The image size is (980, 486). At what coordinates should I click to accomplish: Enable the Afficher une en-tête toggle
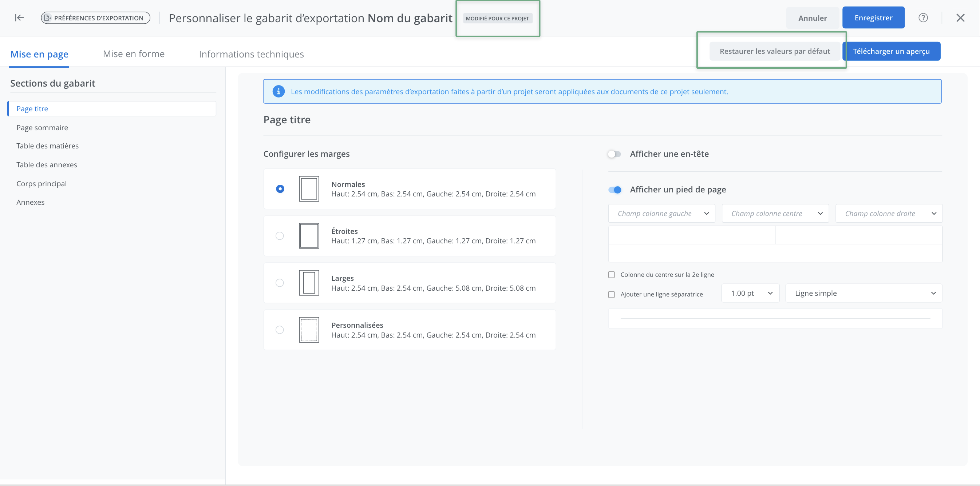tap(614, 154)
